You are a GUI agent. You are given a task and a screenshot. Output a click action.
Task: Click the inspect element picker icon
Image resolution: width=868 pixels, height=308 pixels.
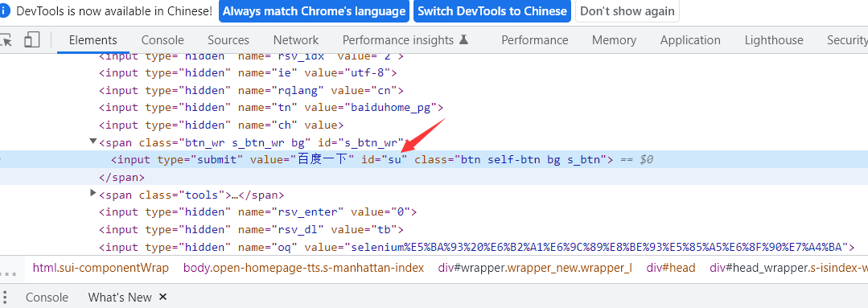[x=6, y=40]
